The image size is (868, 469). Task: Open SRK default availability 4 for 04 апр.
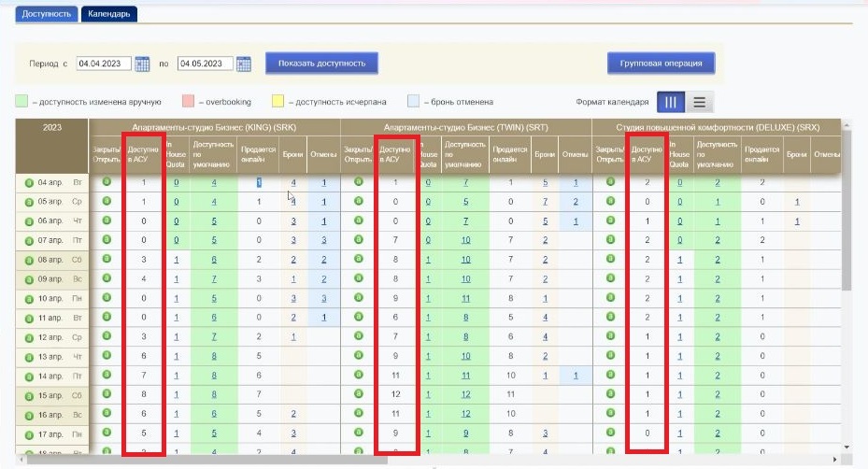coord(214,183)
